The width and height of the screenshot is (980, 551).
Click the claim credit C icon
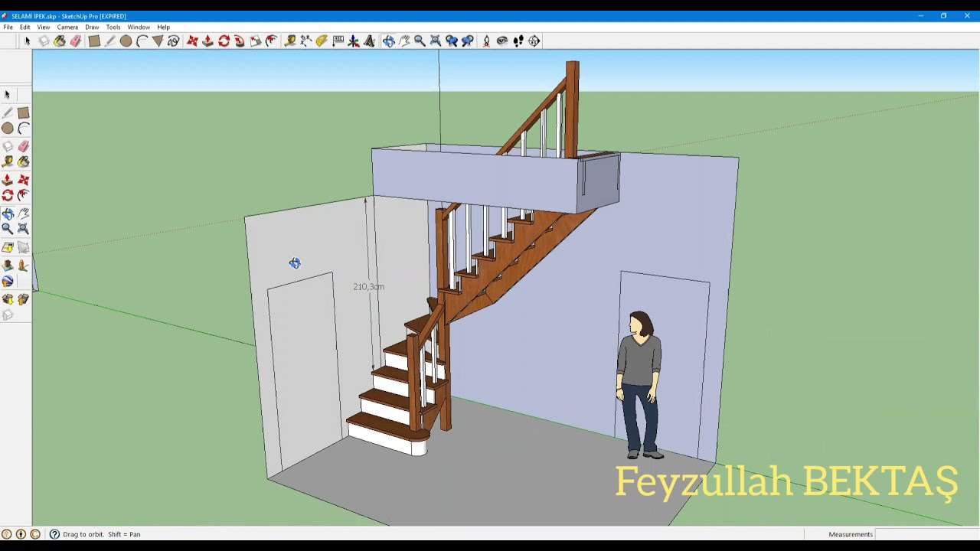(x=35, y=534)
